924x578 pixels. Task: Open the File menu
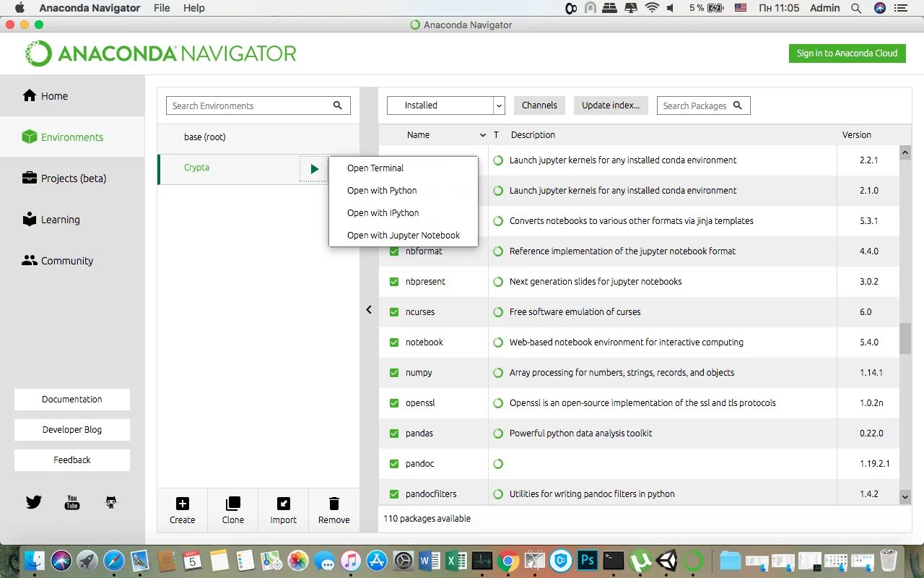coord(162,8)
